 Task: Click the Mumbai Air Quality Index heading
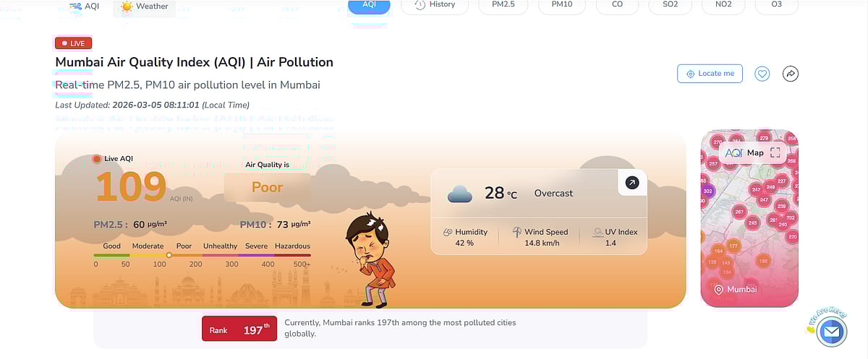coord(194,62)
